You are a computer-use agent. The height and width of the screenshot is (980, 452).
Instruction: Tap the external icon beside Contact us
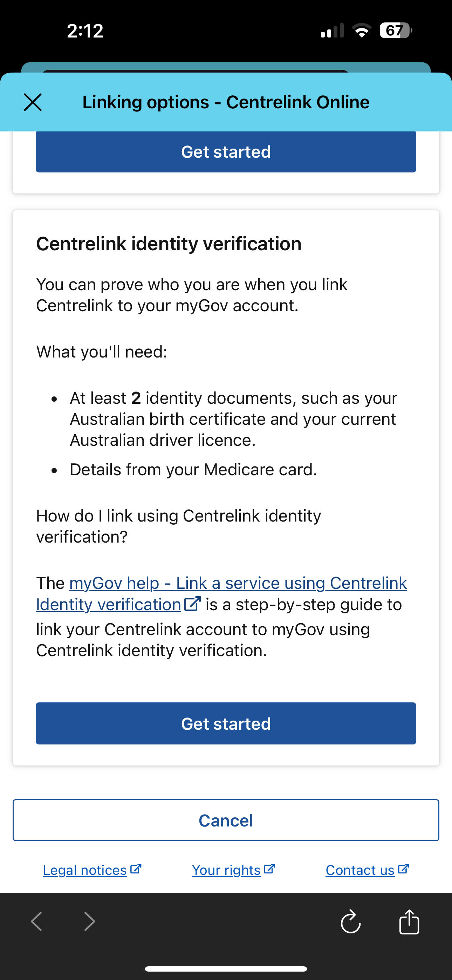pyautogui.click(x=403, y=869)
